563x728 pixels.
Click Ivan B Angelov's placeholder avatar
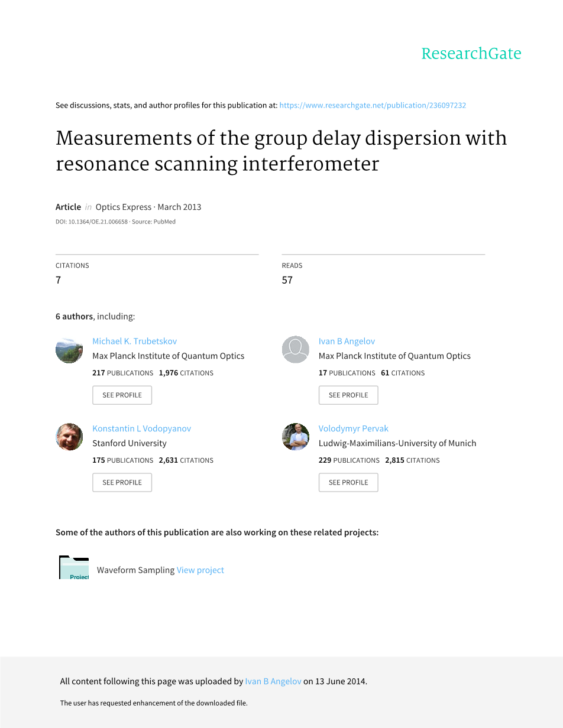pyautogui.click(x=295, y=350)
